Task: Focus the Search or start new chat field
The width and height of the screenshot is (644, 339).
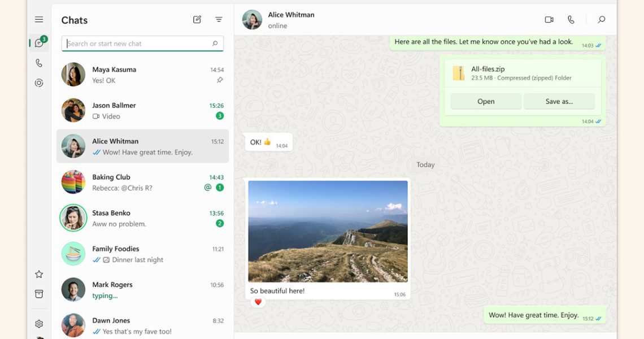Action: pyautogui.click(x=142, y=44)
